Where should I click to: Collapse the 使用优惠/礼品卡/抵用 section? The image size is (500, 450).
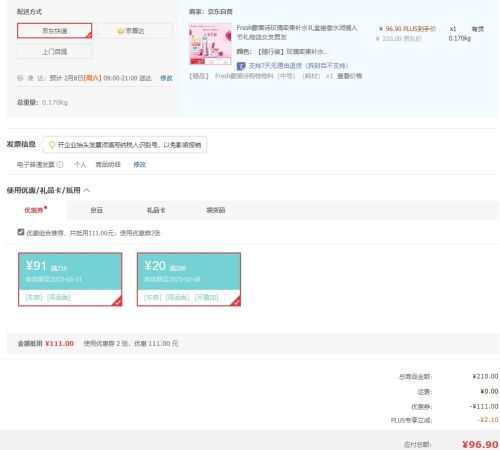pos(87,190)
